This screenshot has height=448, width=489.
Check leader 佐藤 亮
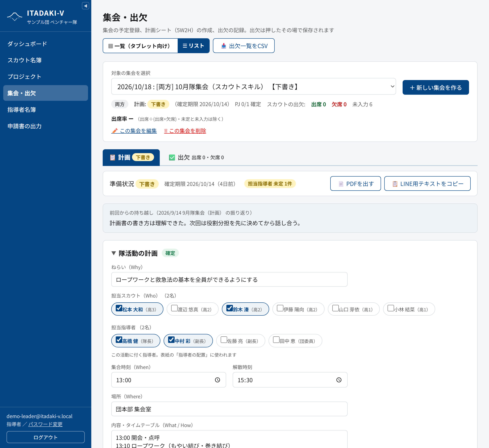point(224,340)
